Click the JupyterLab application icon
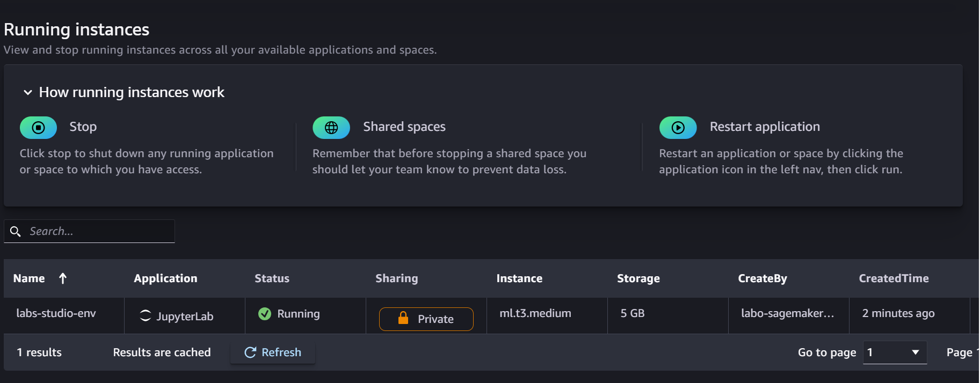This screenshot has width=980, height=383. pyautogui.click(x=145, y=315)
